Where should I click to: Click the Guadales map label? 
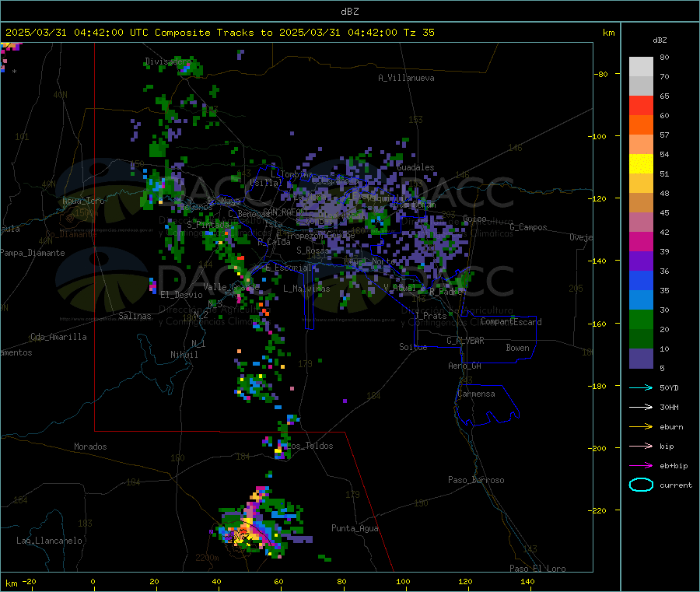(415, 167)
